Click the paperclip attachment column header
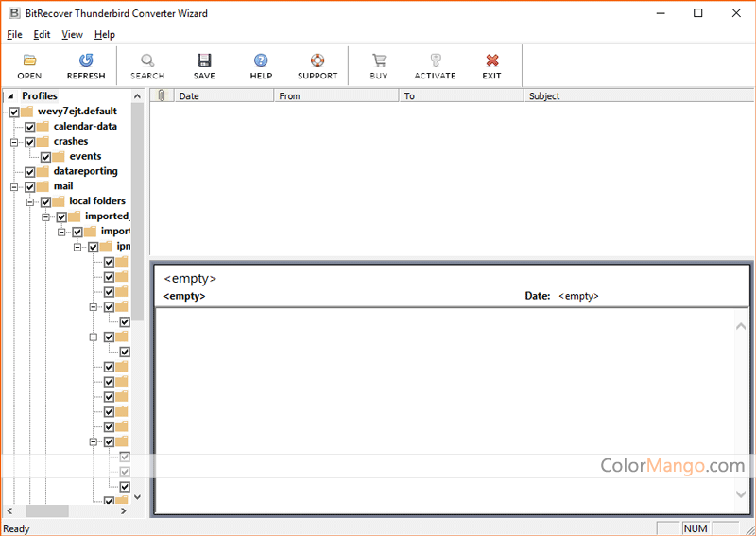This screenshot has height=536, width=756. pos(162,95)
